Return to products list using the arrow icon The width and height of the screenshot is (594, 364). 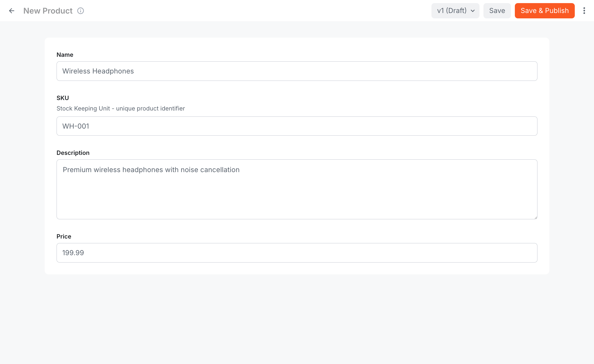[12, 11]
